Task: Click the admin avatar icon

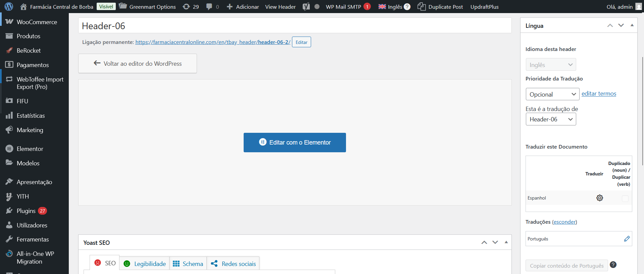Action: [638, 6]
